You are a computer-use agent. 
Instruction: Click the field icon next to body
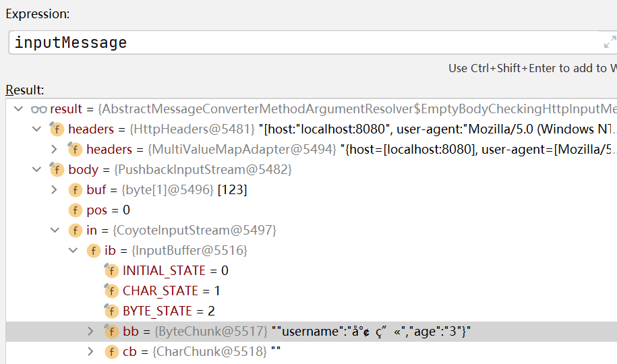pos(57,170)
